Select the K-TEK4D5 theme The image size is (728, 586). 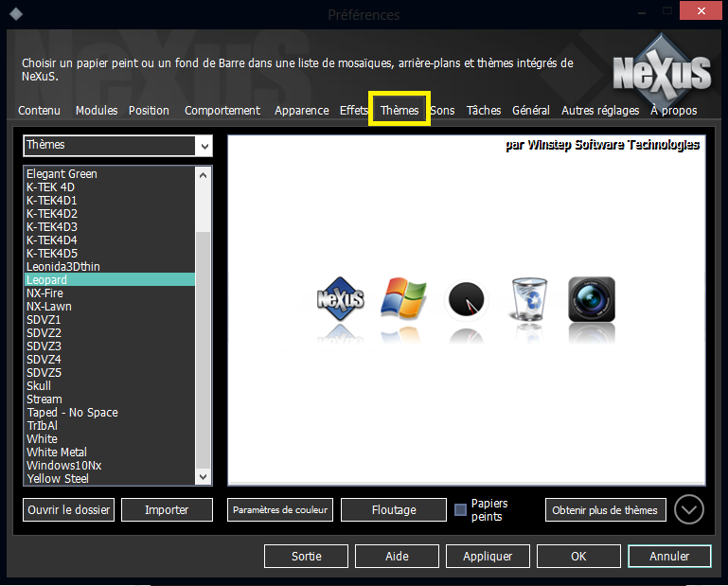coord(110,253)
